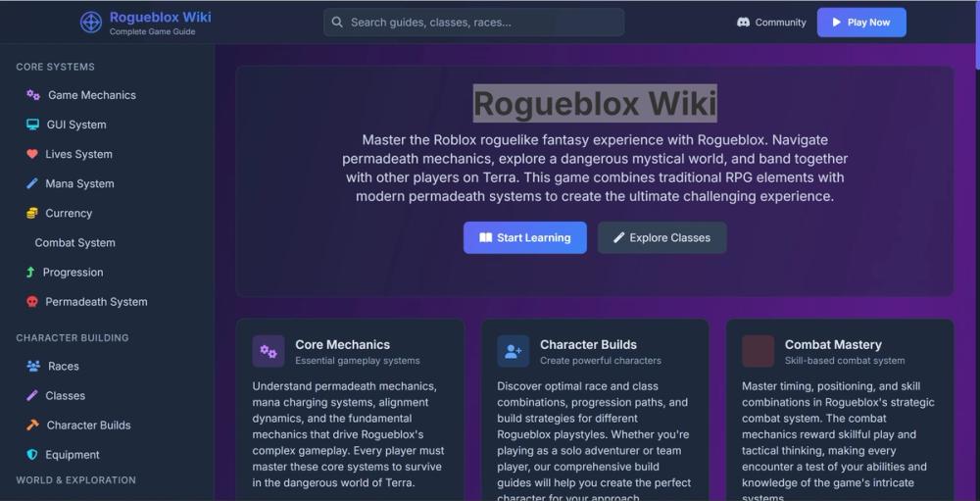Click the Character Builds card user-plus icon

tap(514, 352)
